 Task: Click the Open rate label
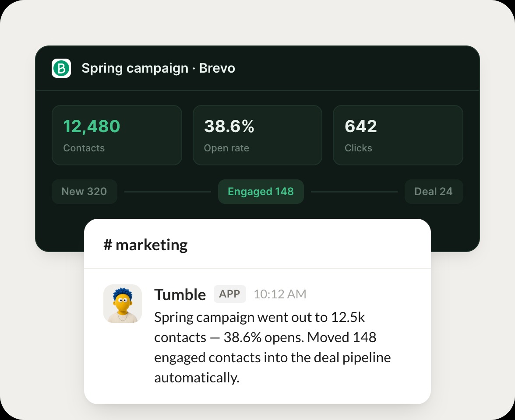click(x=227, y=148)
